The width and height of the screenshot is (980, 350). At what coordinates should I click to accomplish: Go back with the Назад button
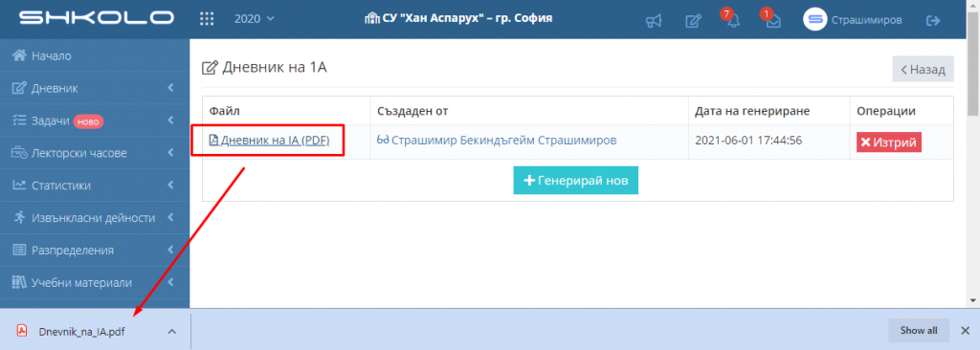923,70
